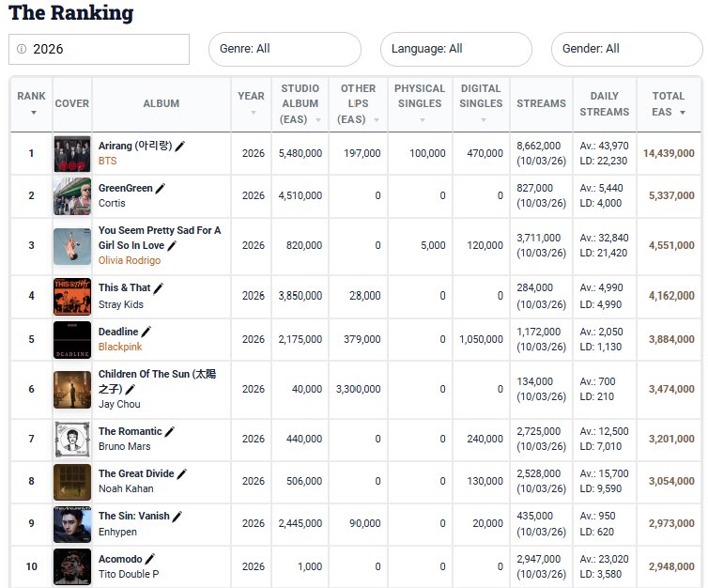Sort by Other LPs (EAS) column arrow
The image size is (708, 588).
[x=377, y=120]
